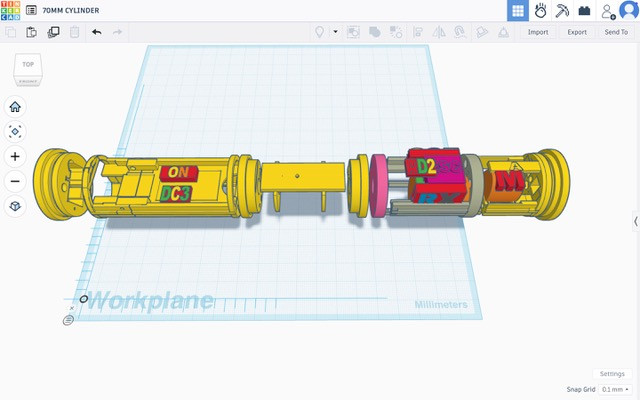Click the invite collaborator icon

(x=607, y=10)
